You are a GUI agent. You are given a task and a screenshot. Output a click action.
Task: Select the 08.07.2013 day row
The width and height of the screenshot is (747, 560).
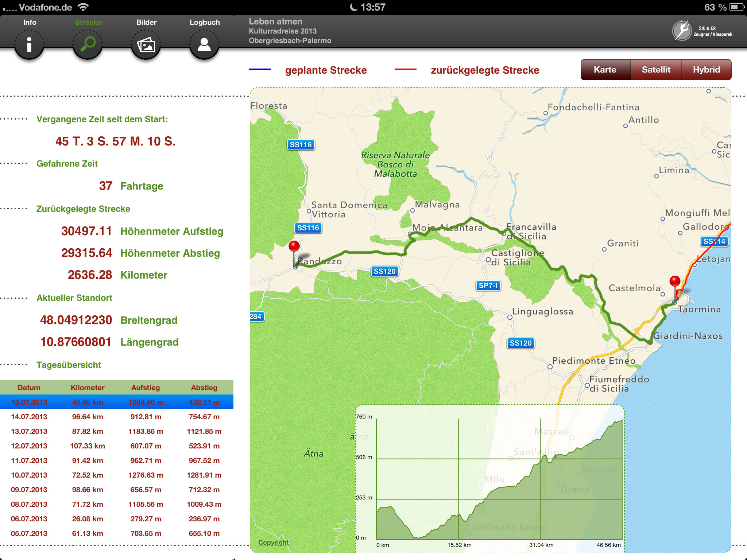pyautogui.click(x=117, y=504)
